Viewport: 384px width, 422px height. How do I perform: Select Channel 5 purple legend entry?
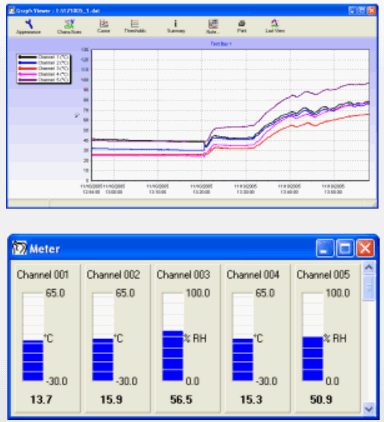[x=43, y=80]
